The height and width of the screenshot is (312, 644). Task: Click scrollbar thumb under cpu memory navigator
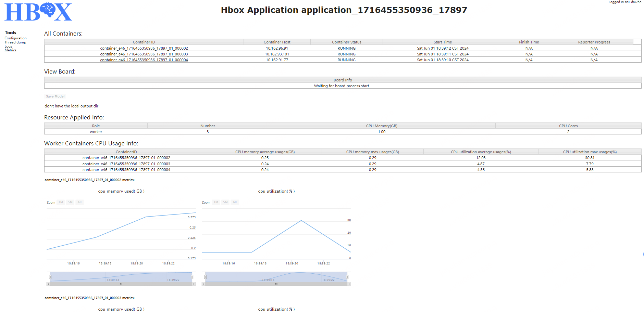[121, 284]
